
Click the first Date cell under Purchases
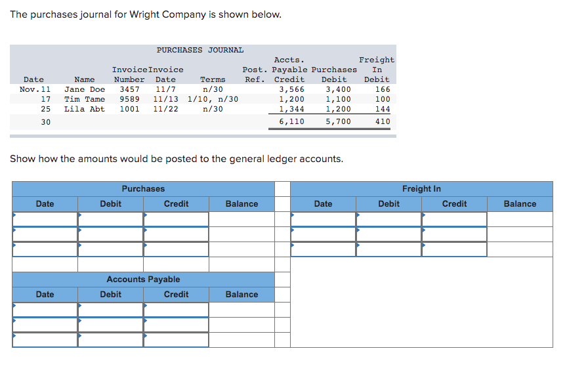tap(45, 219)
